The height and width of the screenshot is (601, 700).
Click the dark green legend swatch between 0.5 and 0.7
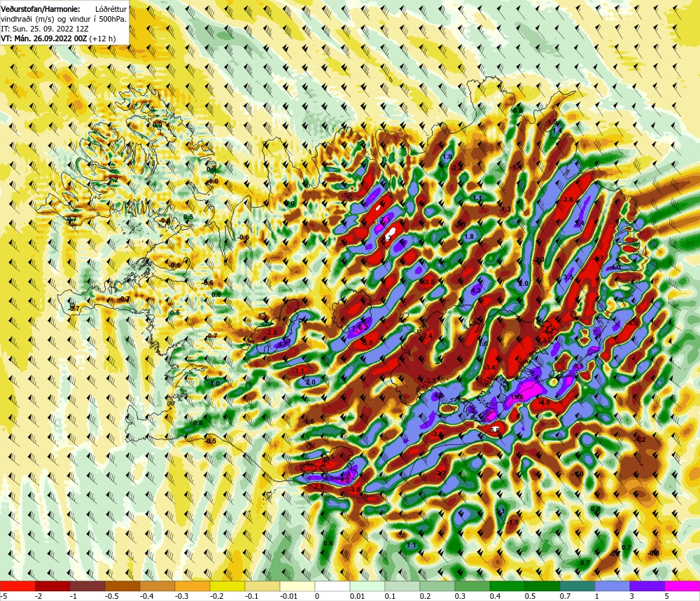(542, 586)
